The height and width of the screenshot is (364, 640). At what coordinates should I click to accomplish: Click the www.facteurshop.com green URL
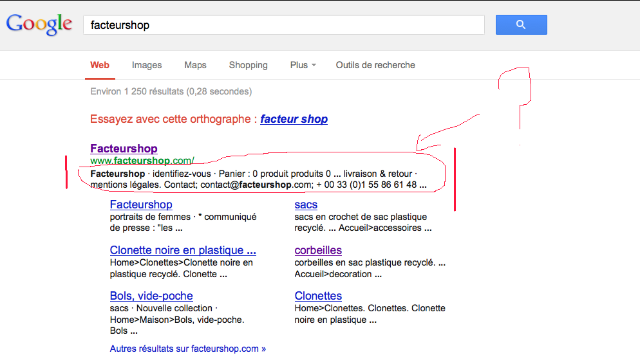tap(142, 161)
